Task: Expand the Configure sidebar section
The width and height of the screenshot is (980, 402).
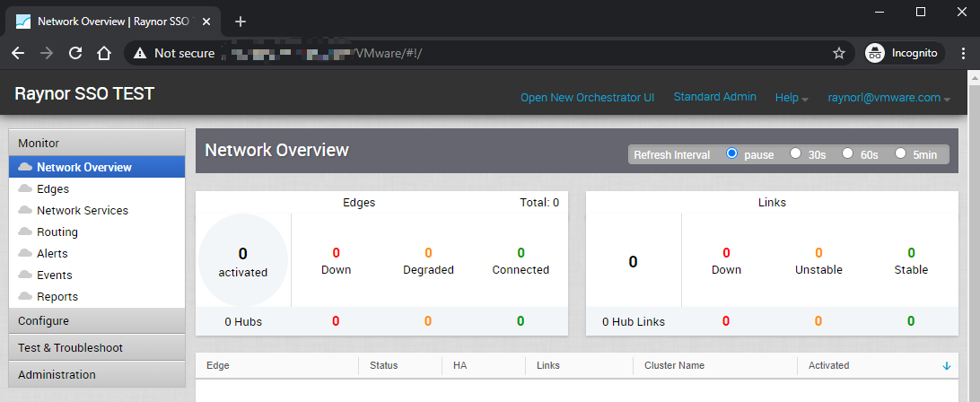Action: point(97,320)
